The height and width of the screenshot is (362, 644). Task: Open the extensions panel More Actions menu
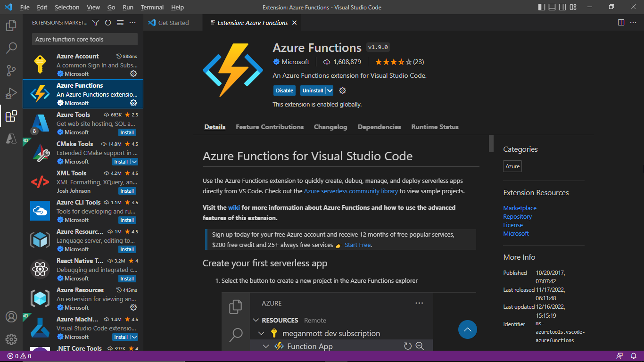(132, 22)
